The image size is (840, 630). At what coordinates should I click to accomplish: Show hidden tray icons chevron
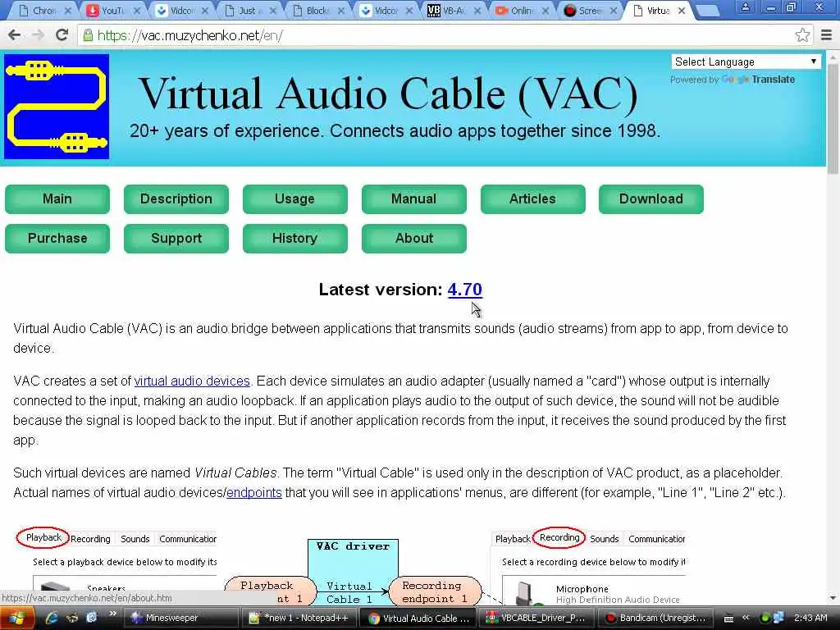click(745, 618)
